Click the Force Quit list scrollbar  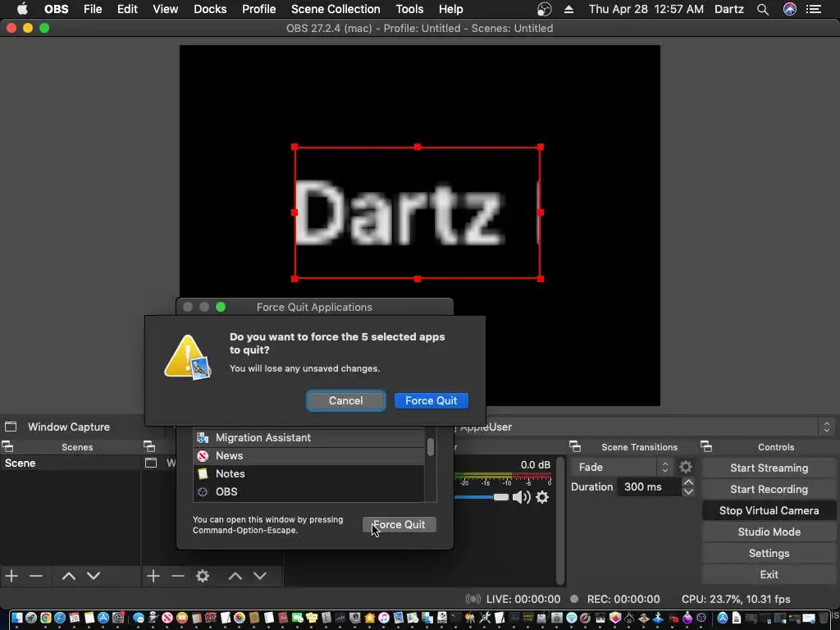430,447
